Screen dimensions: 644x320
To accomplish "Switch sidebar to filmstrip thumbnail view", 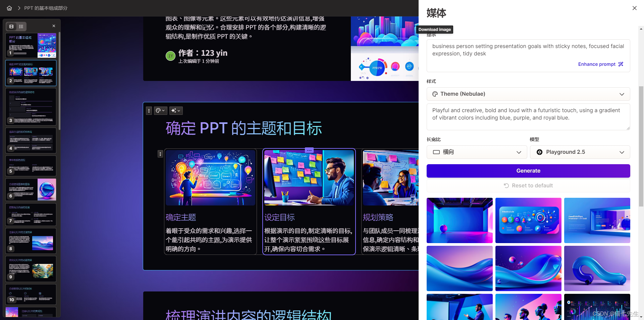I will coord(11,26).
